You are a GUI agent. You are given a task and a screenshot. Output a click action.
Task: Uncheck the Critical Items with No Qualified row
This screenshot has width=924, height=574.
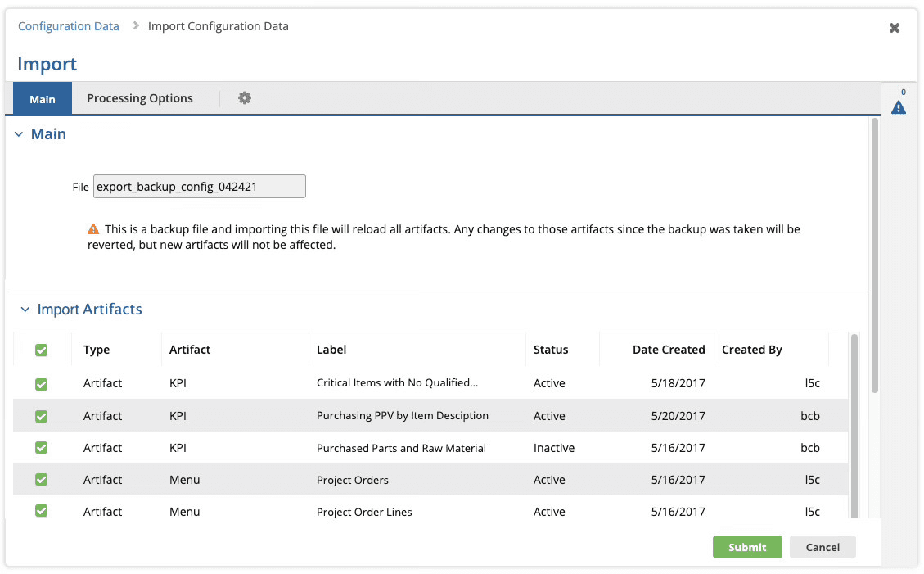coord(41,384)
